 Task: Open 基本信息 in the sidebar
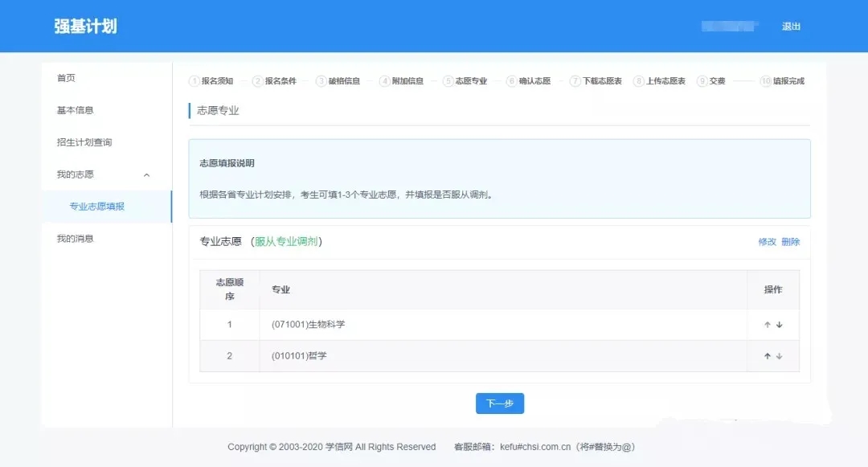click(x=75, y=110)
